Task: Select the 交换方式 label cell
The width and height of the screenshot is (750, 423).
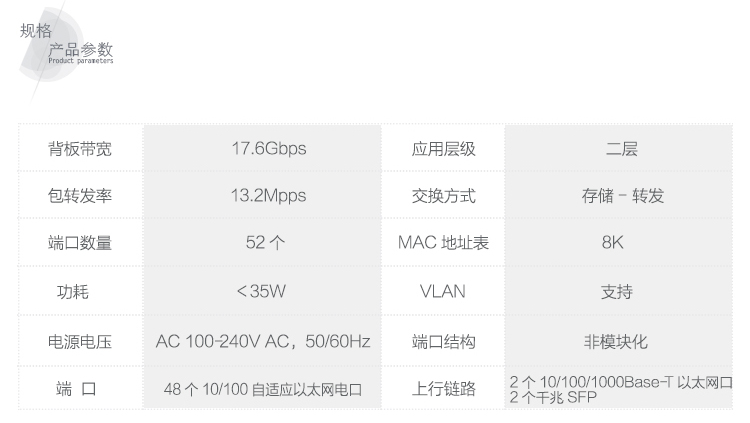Action: [x=443, y=196]
